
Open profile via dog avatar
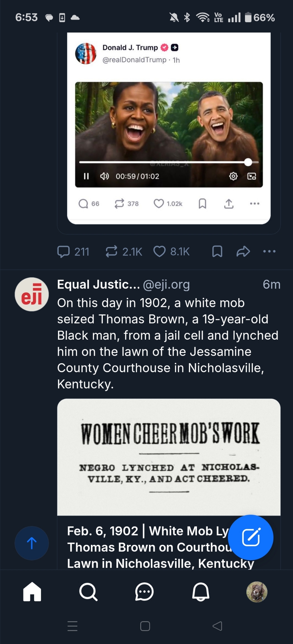pos(257,592)
